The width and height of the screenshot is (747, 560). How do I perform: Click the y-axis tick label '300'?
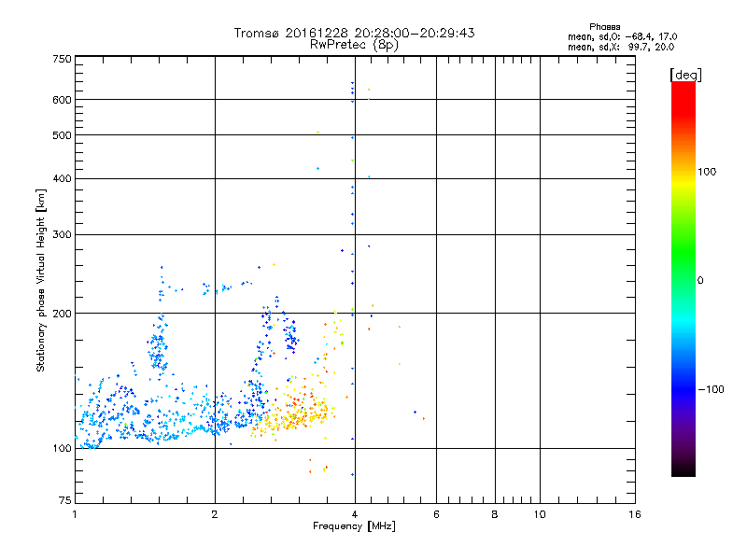tap(62, 235)
